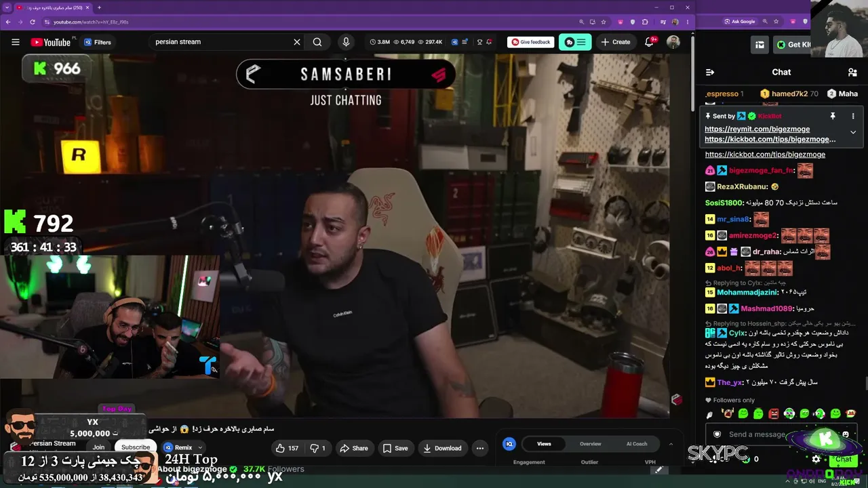Expand the pinned KickBot message chevron
Viewport: 868px width, 488px height.
click(x=853, y=132)
